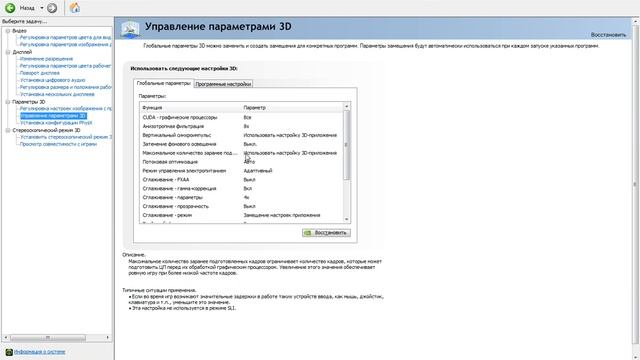Screen dimensions: 640x360
Task: Click the Forward arrow icon in toolbar
Action: tap(52, 8)
